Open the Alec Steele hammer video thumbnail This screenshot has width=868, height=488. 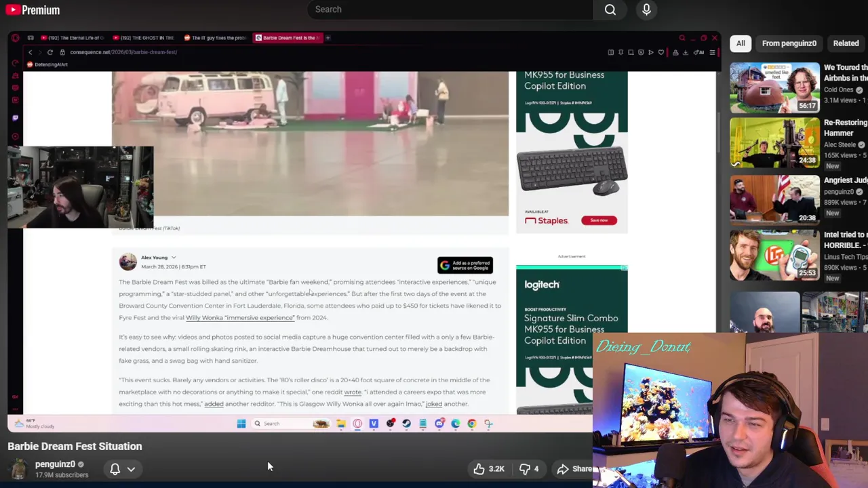pyautogui.click(x=774, y=142)
